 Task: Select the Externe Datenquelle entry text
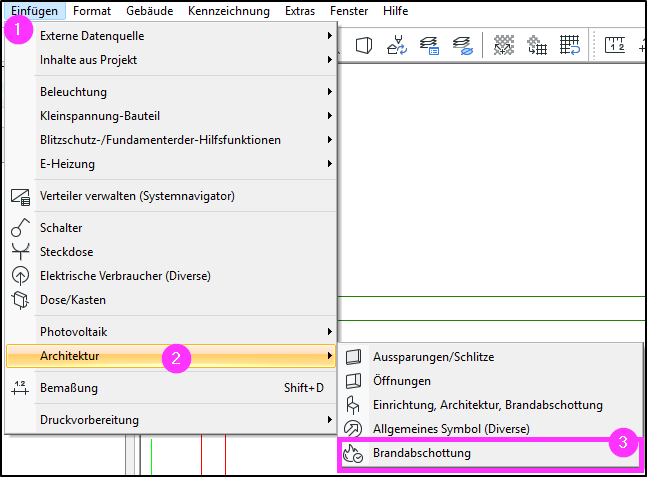92,36
